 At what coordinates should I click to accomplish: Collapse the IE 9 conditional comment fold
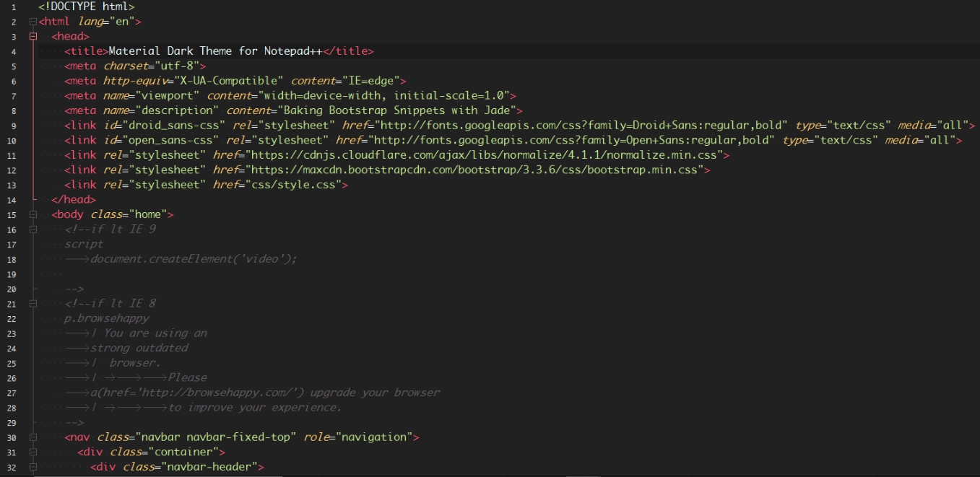(x=32, y=229)
